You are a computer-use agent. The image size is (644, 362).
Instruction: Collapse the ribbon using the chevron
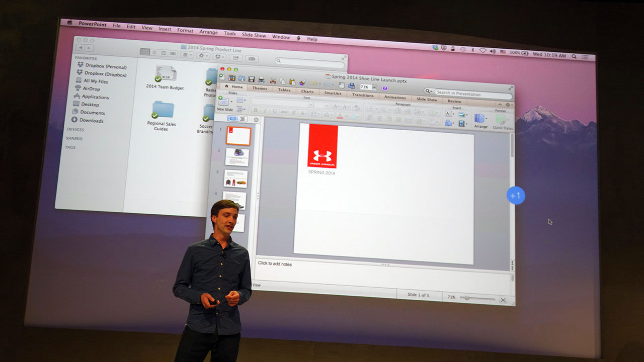(500, 105)
